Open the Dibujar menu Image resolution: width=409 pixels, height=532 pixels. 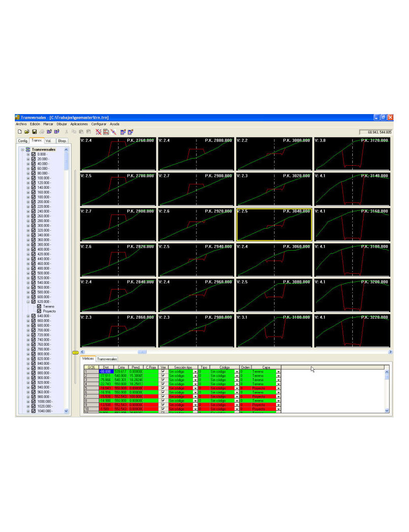click(x=62, y=124)
